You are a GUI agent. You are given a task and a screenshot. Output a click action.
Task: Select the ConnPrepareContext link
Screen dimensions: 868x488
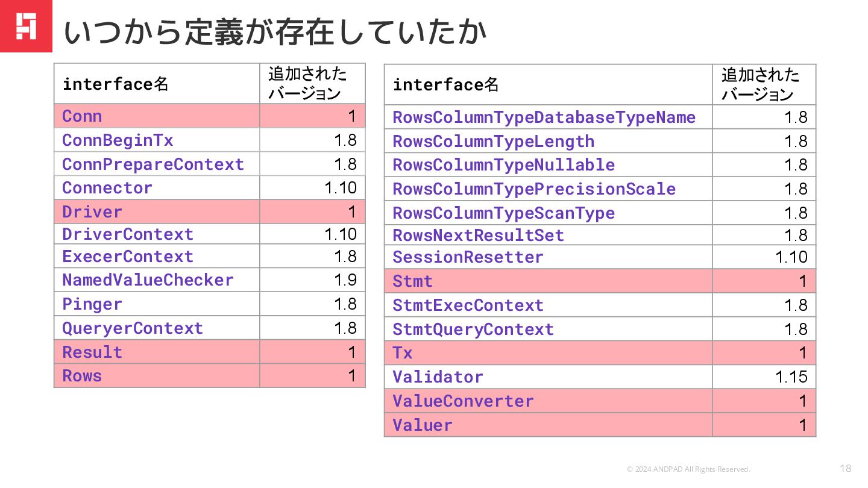coord(153,164)
